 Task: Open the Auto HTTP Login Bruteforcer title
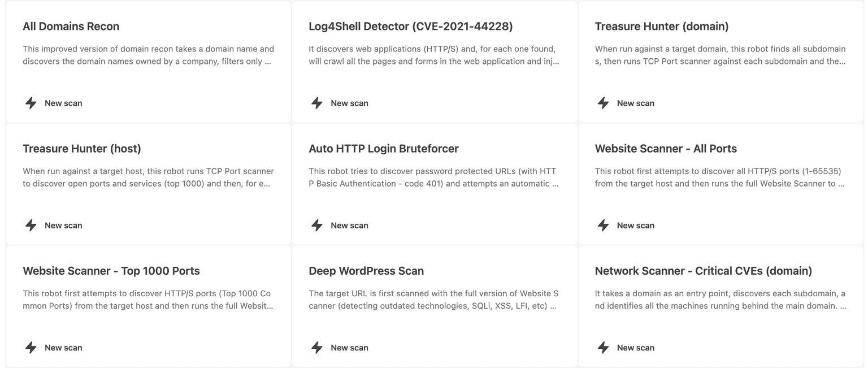coord(383,149)
